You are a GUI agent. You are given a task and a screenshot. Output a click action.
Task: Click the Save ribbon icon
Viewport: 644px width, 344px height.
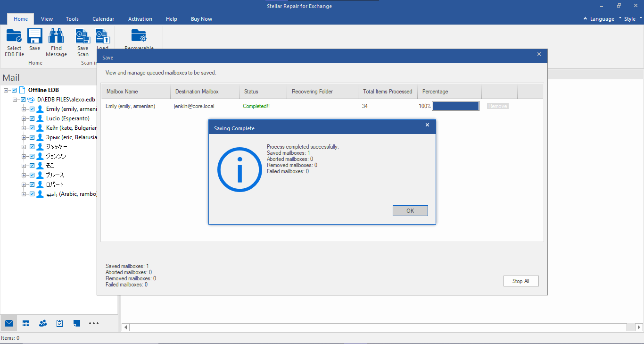point(35,36)
